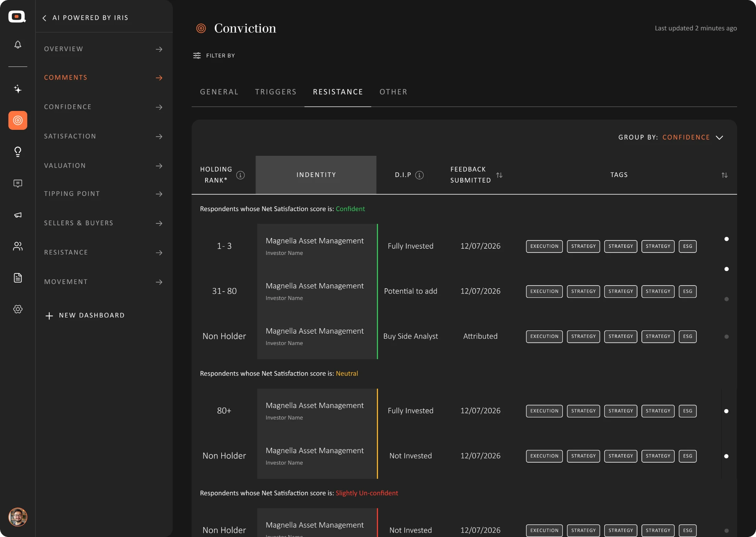Open Sellers & Buyers menu item
The height and width of the screenshot is (537, 756).
[x=104, y=223]
